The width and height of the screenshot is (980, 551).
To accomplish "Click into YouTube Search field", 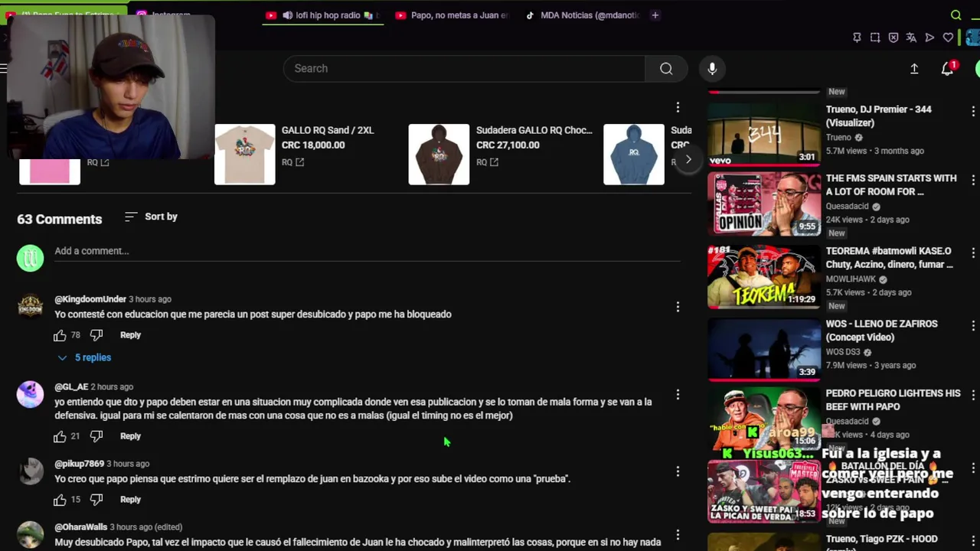I will [x=464, y=69].
